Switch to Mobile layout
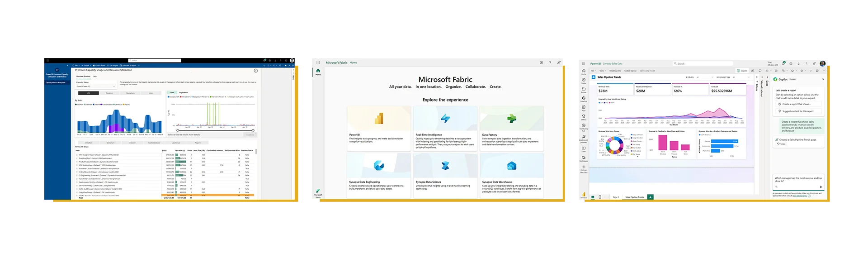 pyautogui.click(x=630, y=71)
